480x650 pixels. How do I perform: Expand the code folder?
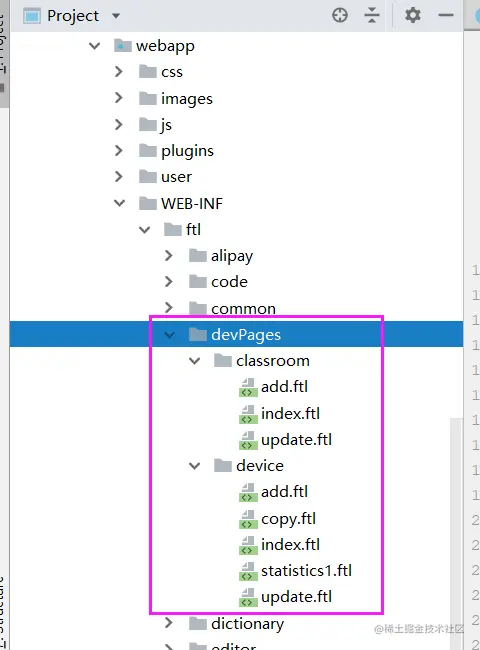tap(169, 282)
